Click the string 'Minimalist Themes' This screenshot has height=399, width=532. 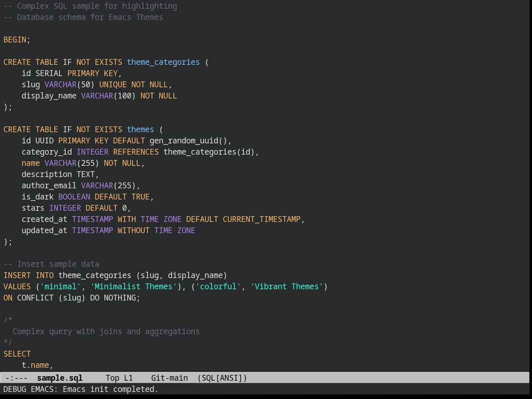click(x=133, y=286)
